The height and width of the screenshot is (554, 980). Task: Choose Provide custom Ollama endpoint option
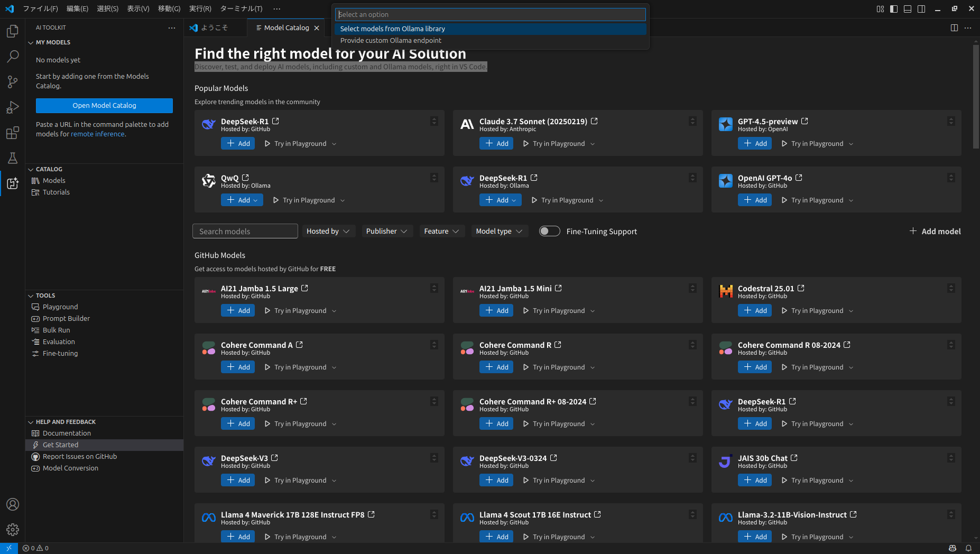pos(491,40)
